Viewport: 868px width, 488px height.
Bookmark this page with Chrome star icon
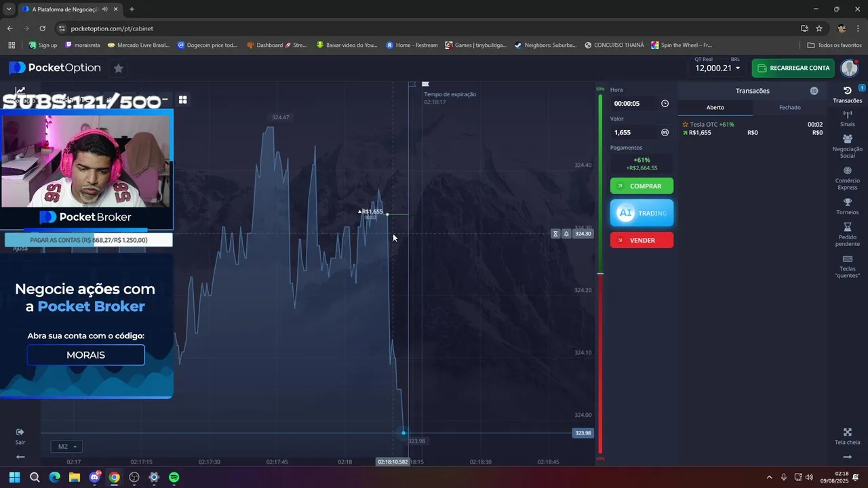tap(819, 28)
